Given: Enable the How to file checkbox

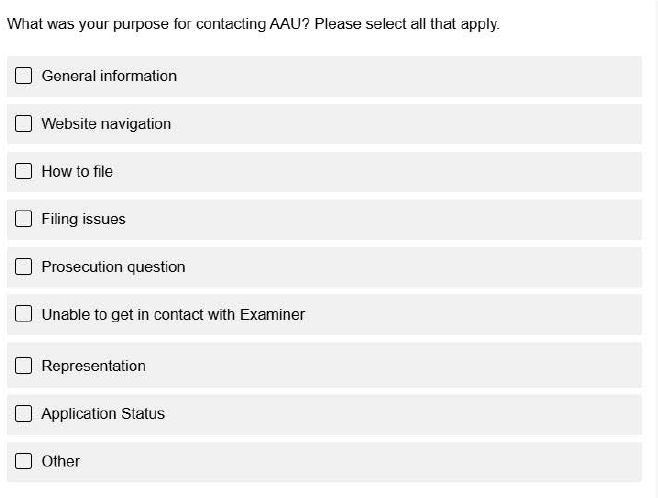Looking at the screenshot, I should click(x=24, y=172).
